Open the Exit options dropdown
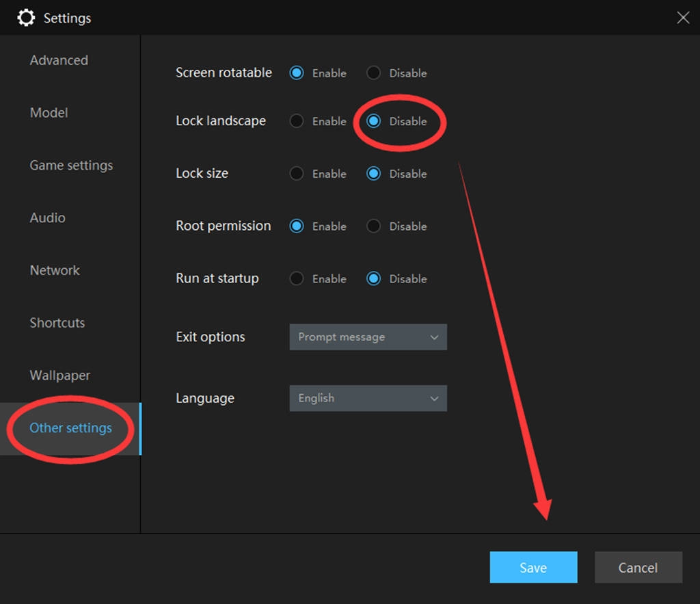The width and height of the screenshot is (700, 604). (x=368, y=337)
